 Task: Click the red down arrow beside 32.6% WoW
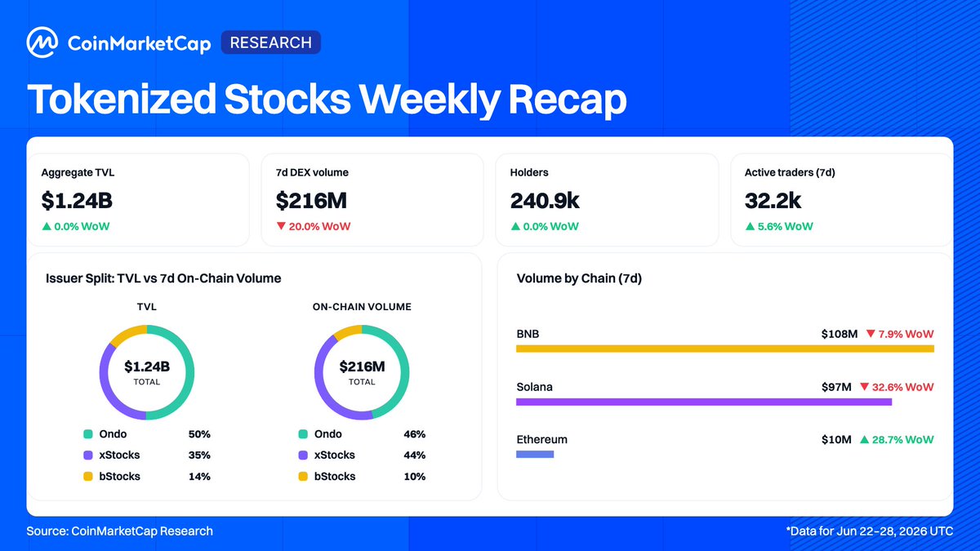tap(864, 387)
